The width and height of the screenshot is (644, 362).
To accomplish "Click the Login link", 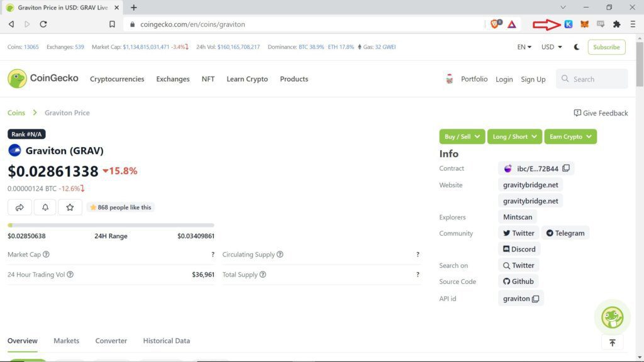I will (504, 79).
